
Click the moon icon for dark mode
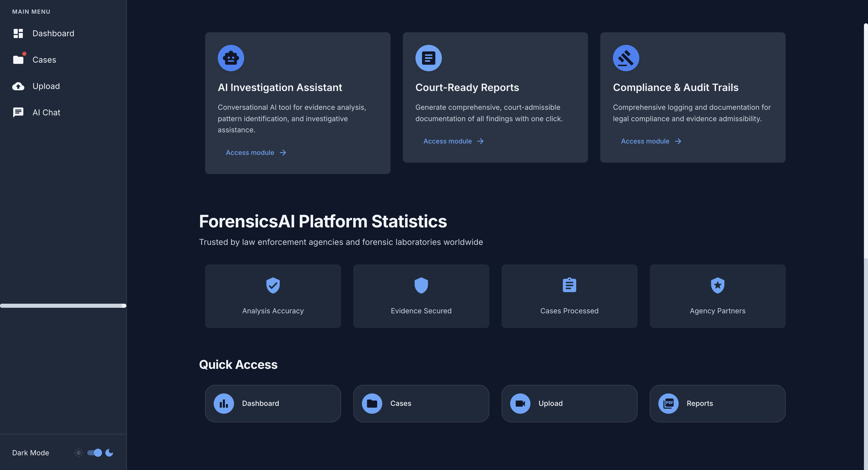coord(109,453)
